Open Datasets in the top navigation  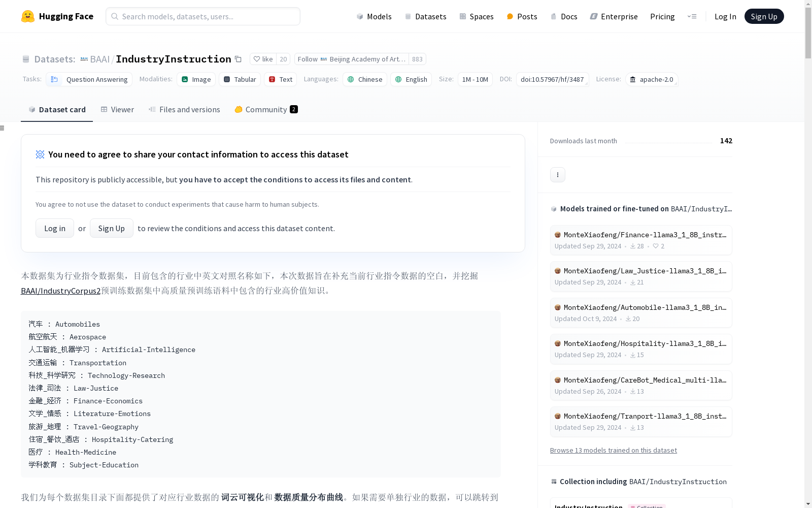point(425,16)
